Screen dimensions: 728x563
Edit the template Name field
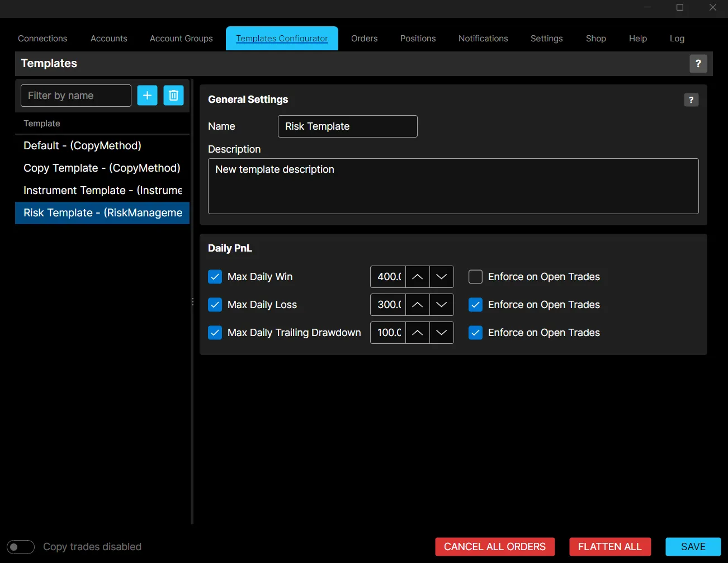pyautogui.click(x=348, y=126)
